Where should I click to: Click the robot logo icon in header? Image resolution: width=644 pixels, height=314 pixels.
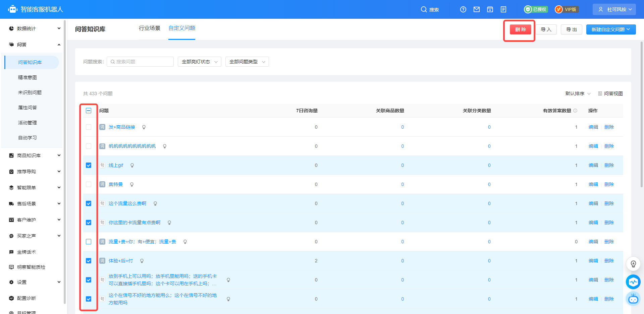click(x=13, y=9)
